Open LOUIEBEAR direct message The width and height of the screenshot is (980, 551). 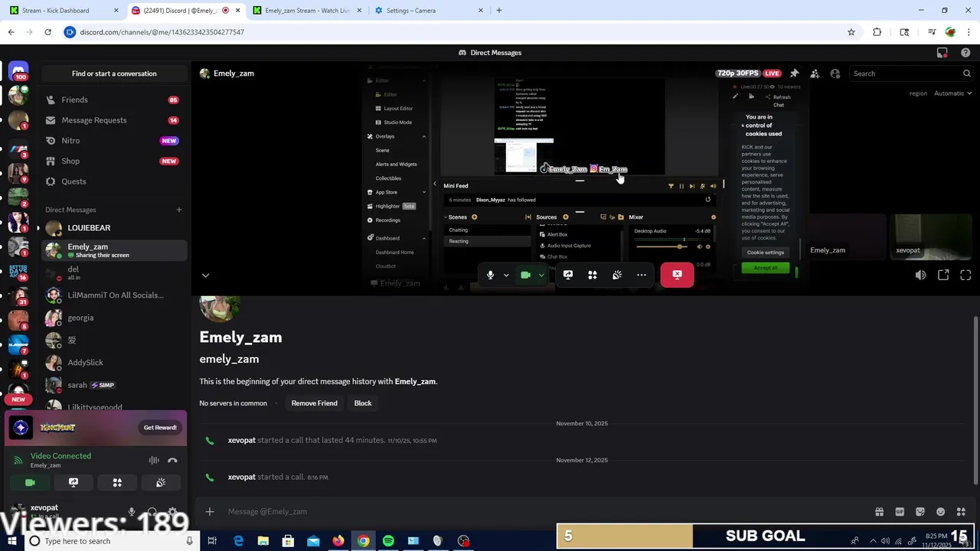point(114,228)
